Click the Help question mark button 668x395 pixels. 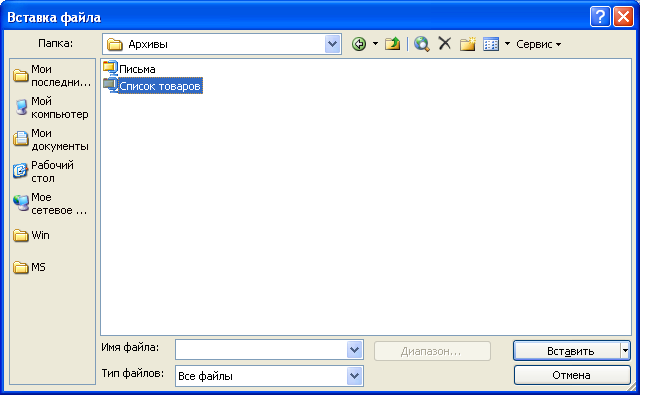tap(600, 17)
